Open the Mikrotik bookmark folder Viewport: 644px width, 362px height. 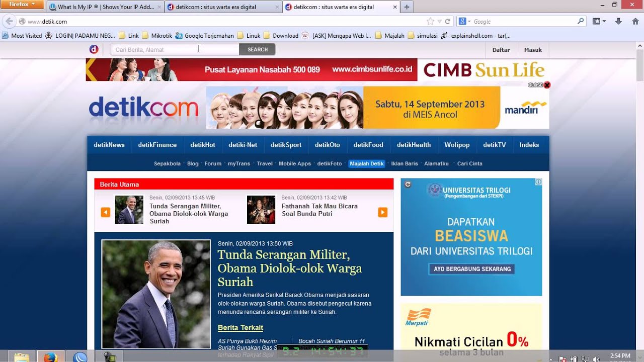point(157,36)
